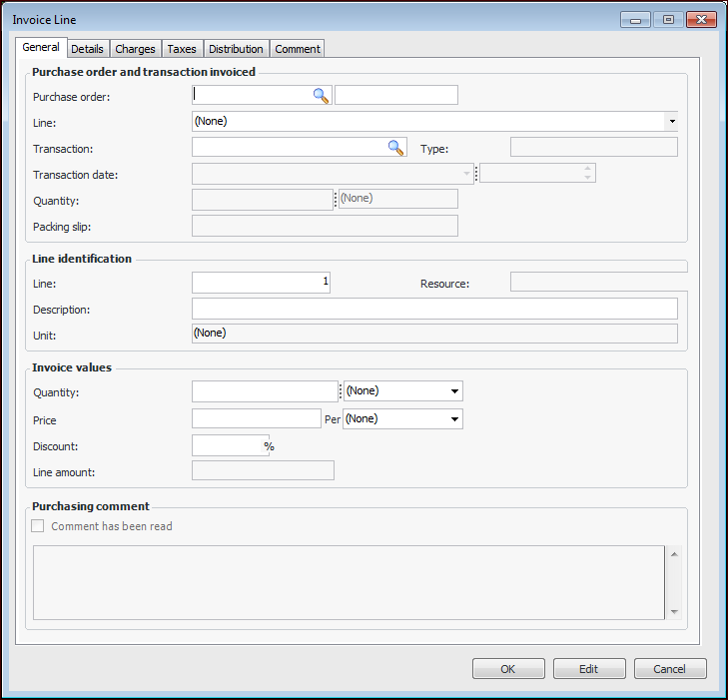Cancel the Invoice Line dialog
Image resolution: width=728 pixels, height=700 pixels.
point(669,669)
